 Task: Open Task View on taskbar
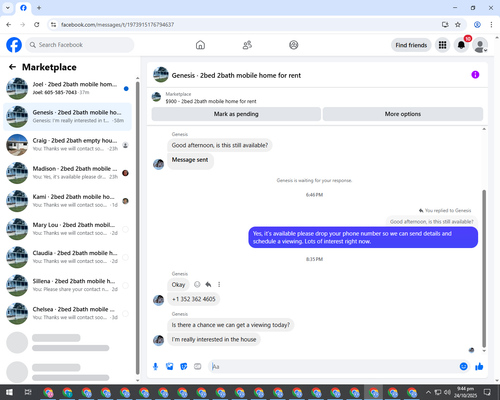(x=28, y=392)
